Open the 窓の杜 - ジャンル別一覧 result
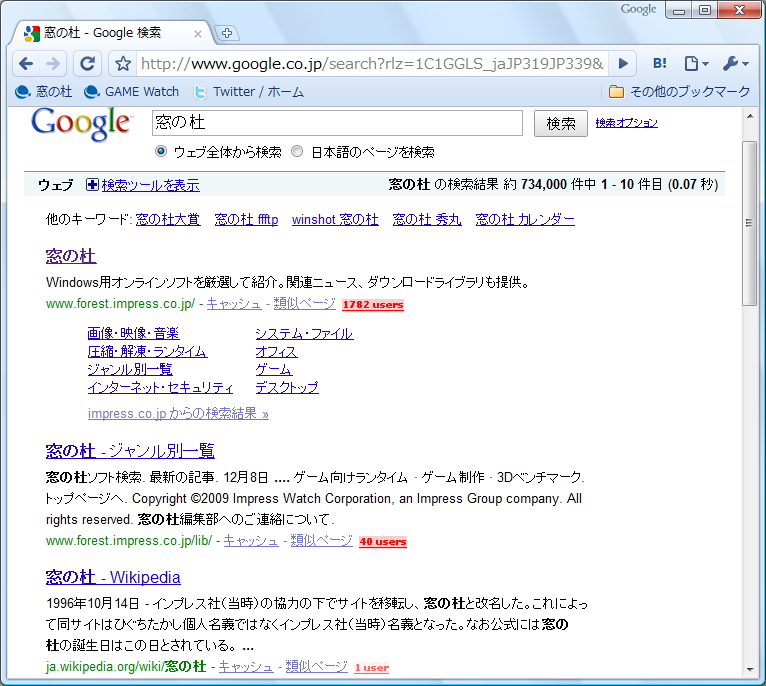 (x=130, y=450)
